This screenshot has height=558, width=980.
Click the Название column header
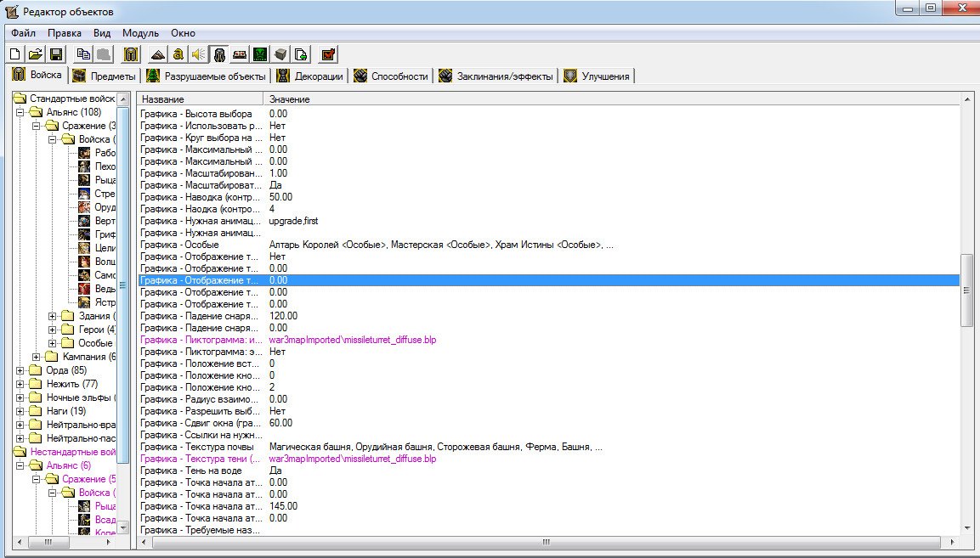click(201, 99)
